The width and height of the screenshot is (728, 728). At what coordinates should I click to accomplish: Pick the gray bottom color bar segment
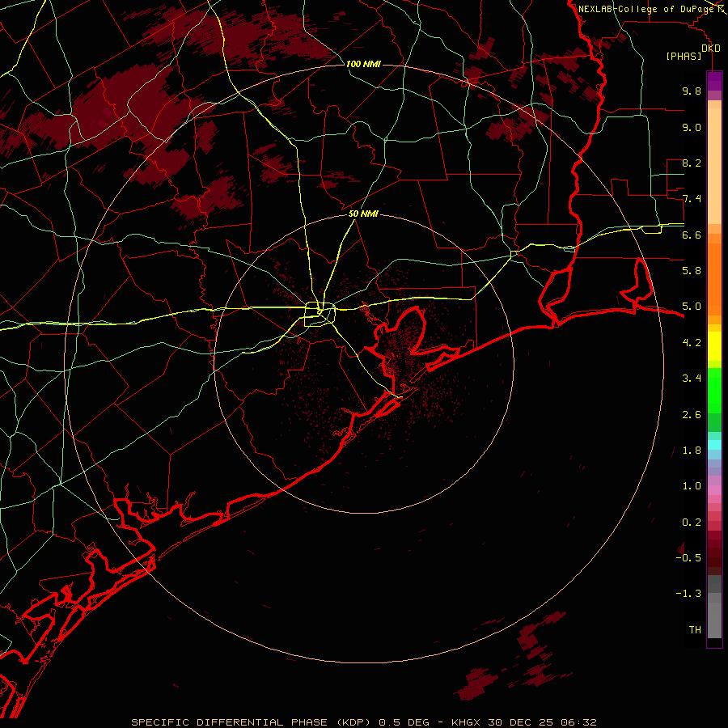pos(714,620)
